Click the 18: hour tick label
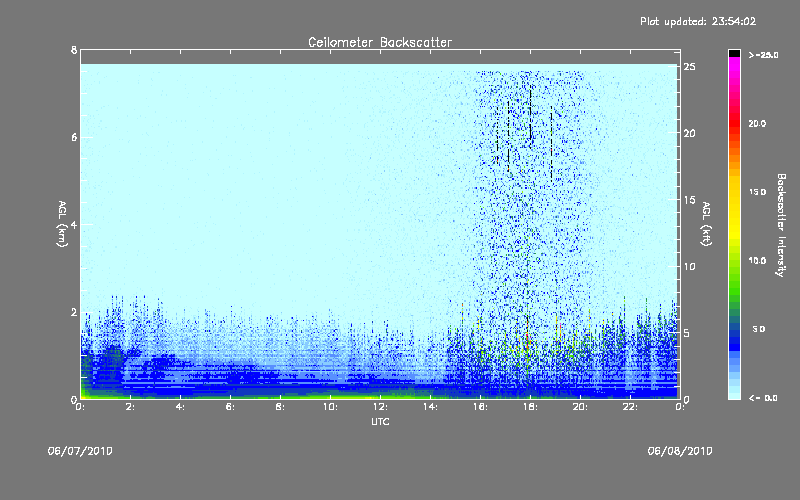This screenshot has width=800, height=500. [530, 407]
